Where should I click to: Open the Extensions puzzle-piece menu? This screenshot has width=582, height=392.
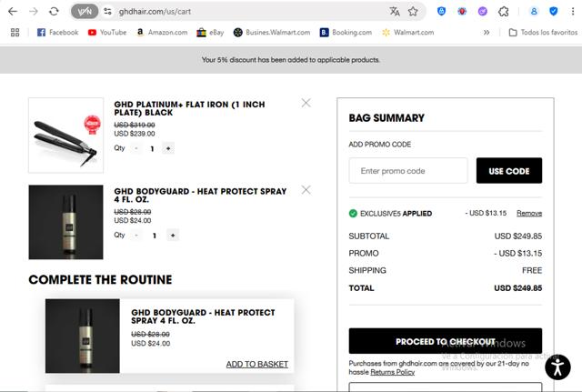[503, 12]
